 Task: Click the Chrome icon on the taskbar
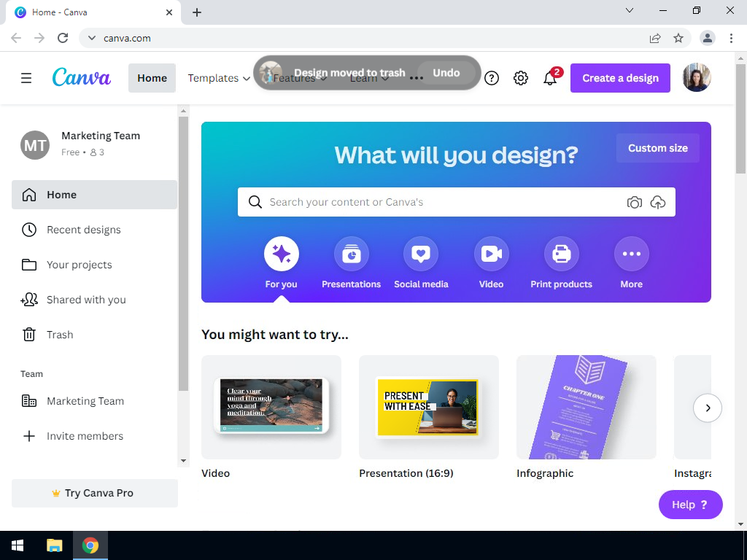(x=90, y=545)
